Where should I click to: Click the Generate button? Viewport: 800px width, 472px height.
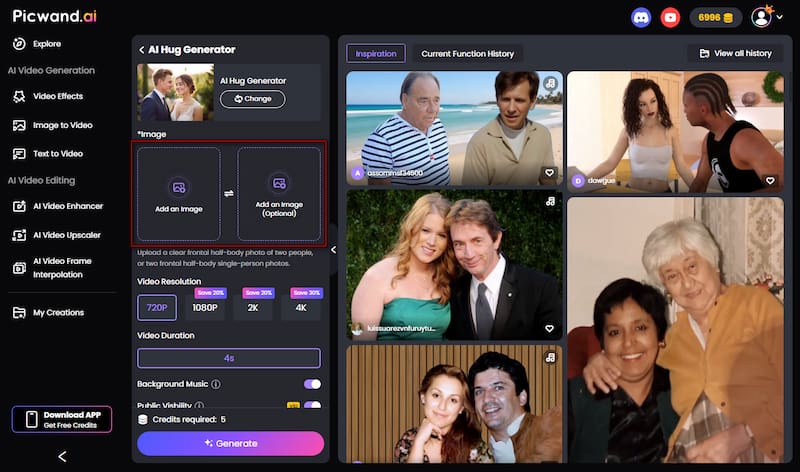[x=231, y=443]
